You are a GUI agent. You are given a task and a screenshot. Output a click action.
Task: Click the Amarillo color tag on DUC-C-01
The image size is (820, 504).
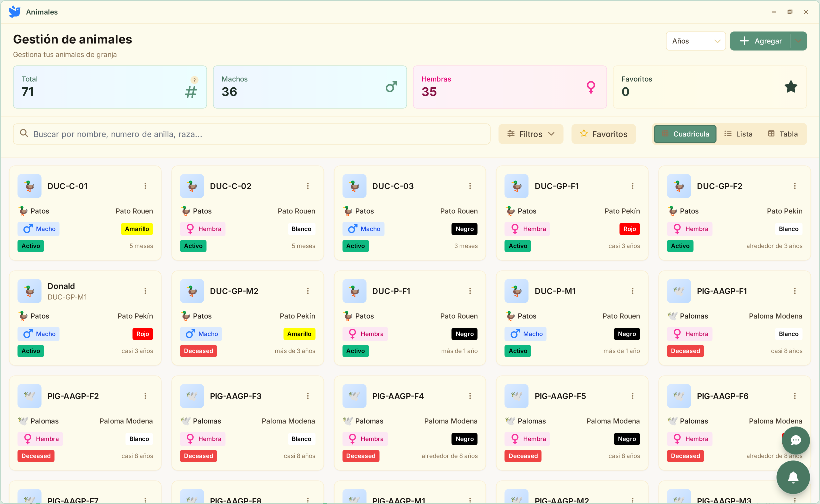[137, 229]
